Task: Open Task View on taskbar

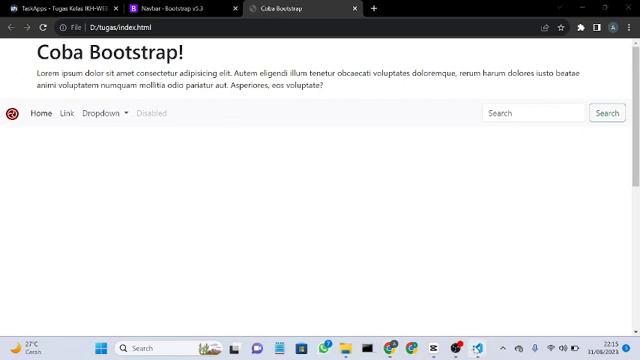Action: pyautogui.click(x=234, y=349)
